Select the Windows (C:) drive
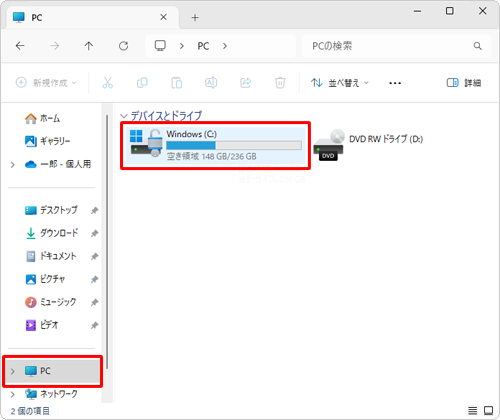The width and height of the screenshot is (500, 420). (215, 146)
